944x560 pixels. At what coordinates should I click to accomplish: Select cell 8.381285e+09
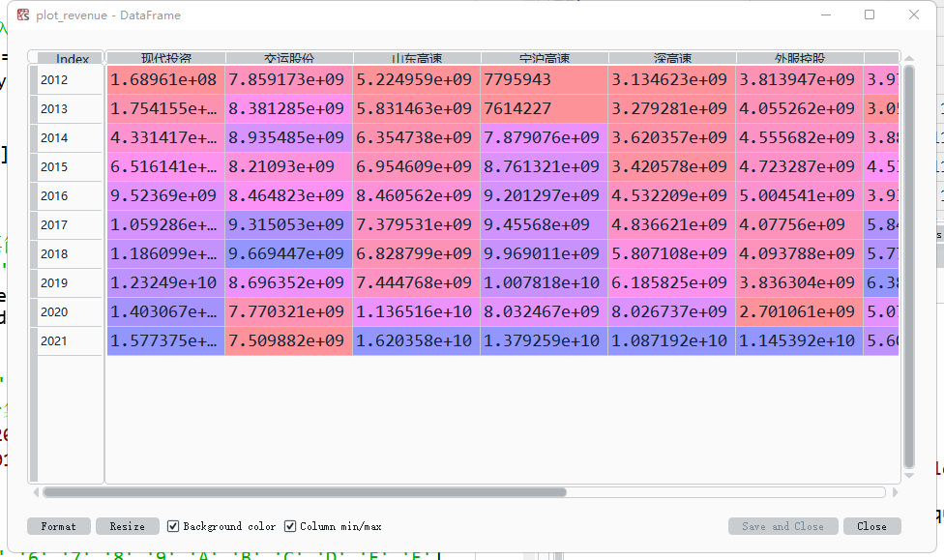point(289,109)
